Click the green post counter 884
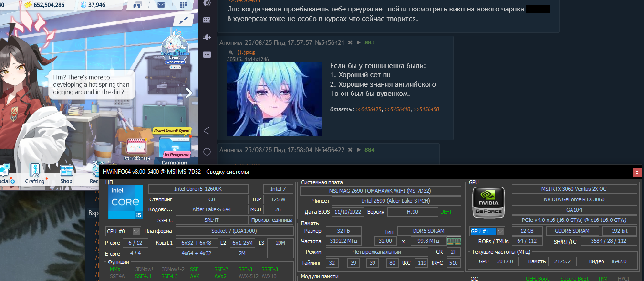Image resolution: width=644 pixels, height=281 pixels. point(370,150)
